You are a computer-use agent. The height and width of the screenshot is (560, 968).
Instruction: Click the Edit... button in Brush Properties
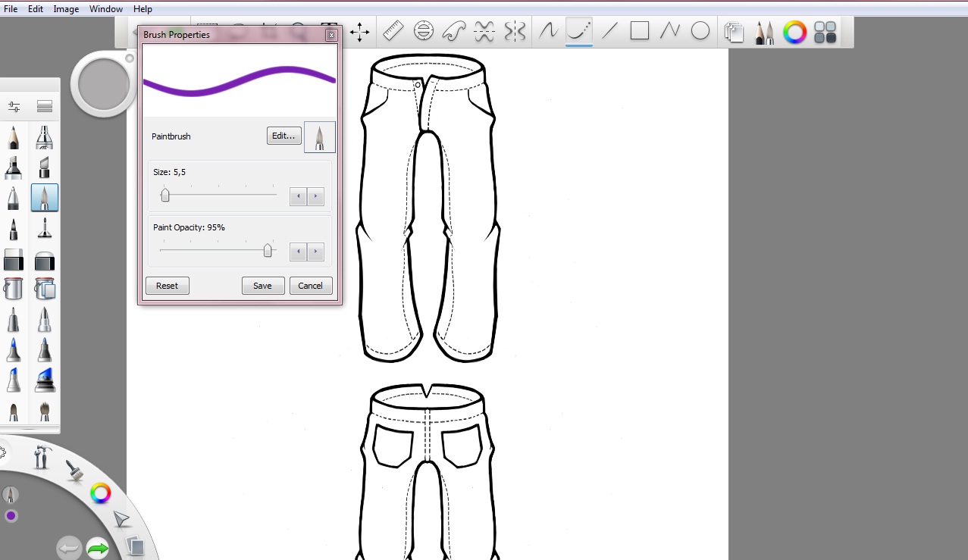pyautogui.click(x=284, y=136)
